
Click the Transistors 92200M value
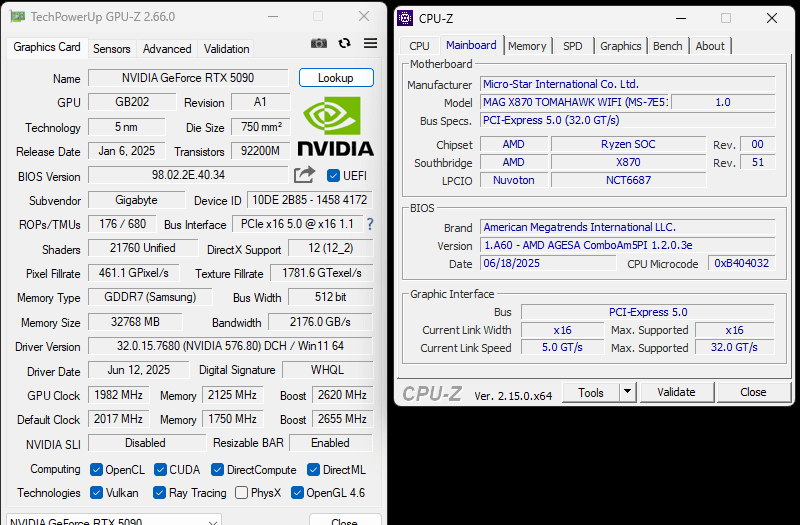pos(260,151)
